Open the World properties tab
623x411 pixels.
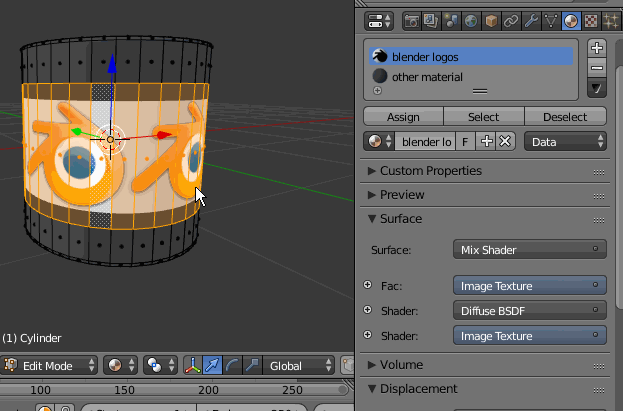[x=471, y=21]
